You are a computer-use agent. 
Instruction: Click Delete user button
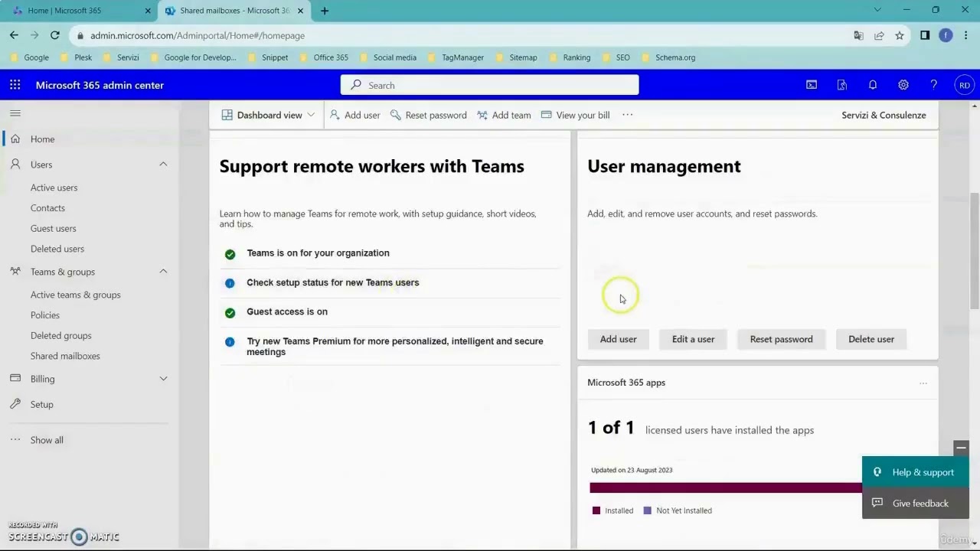871,339
